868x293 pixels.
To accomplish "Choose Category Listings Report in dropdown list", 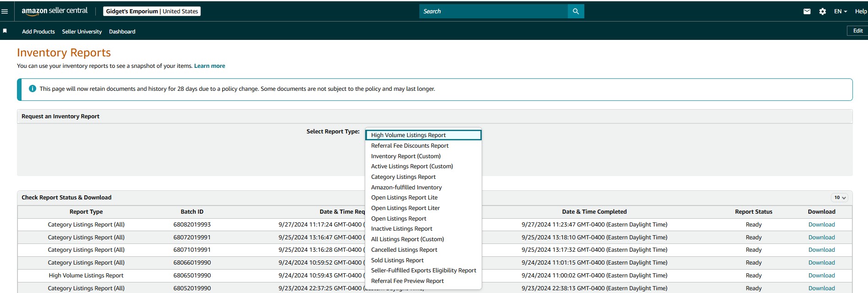I will click(x=423, y=177).
